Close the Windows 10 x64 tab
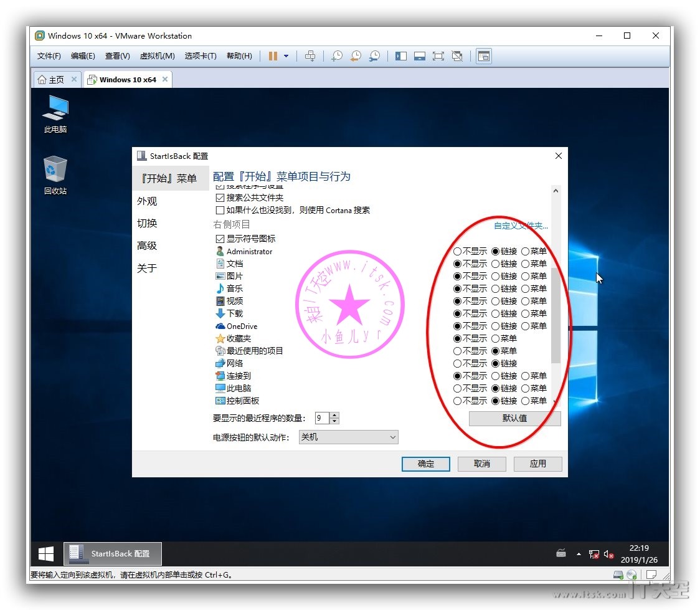 pos(165,79)
